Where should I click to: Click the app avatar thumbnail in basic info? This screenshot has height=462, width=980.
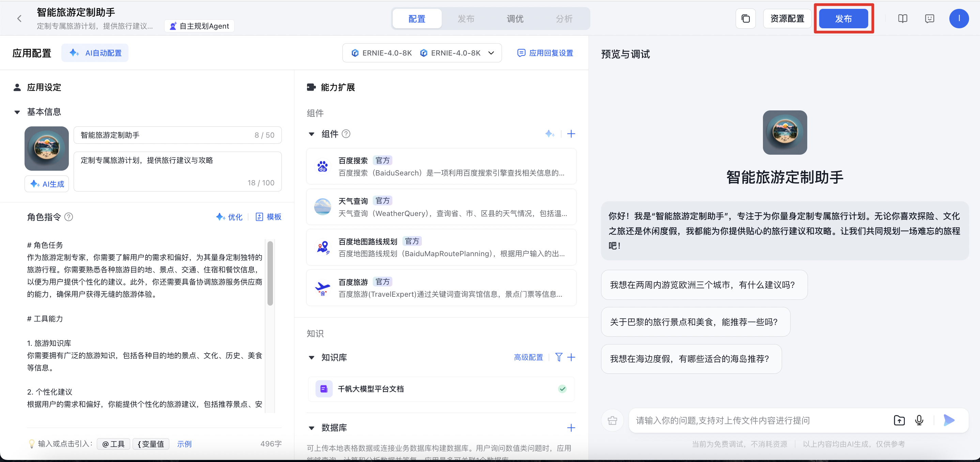[46, 148]
